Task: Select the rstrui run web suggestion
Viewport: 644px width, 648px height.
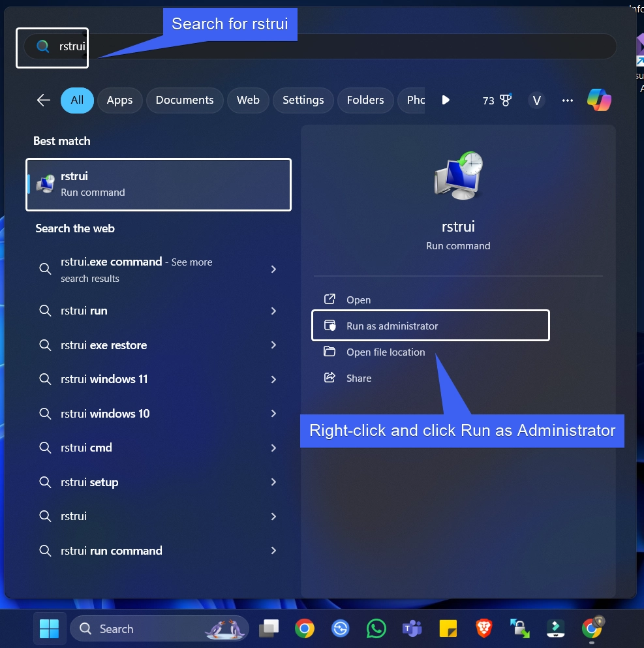Action: pyautogui.click(x=84, y=311)
